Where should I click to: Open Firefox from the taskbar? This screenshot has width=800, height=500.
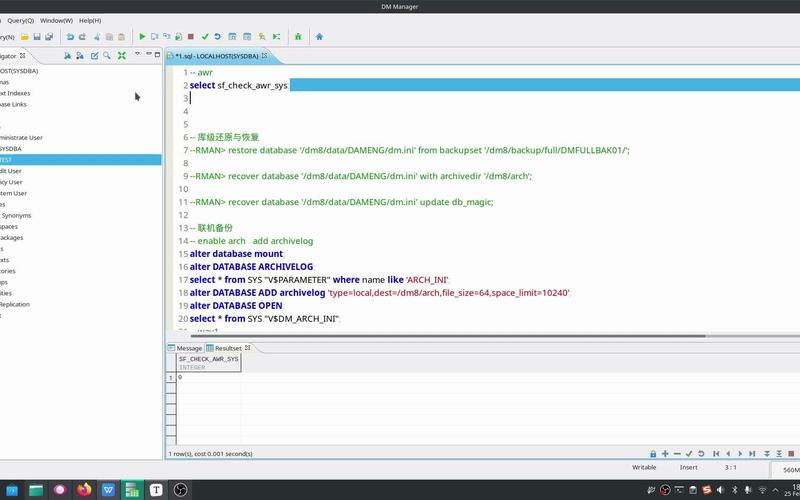click(84, 490)
